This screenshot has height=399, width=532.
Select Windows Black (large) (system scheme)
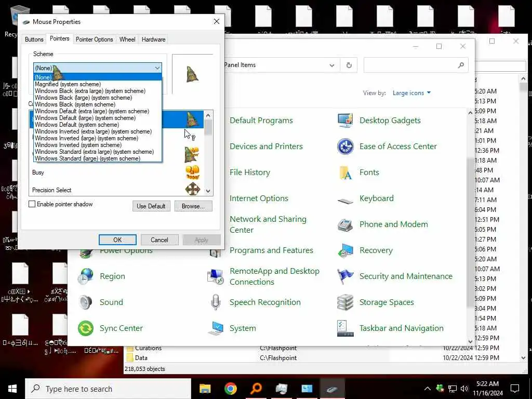click(98, 98)
